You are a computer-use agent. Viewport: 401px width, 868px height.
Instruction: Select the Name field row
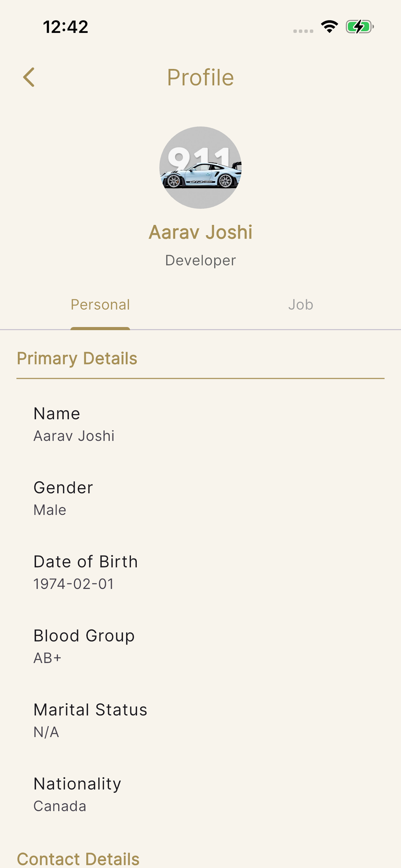(x=200, y=424)
